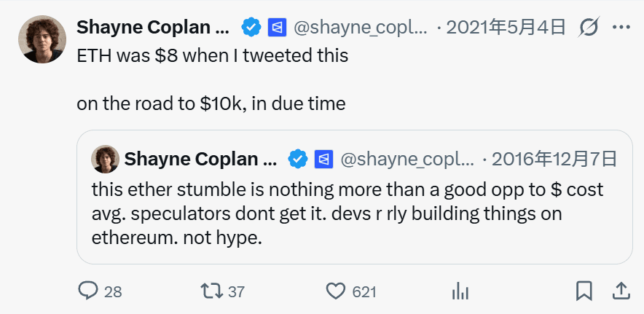Open the main tweet author's display name
Image resolution: width=644 pixels, height=314 pixels.
(x=153, y=28)
